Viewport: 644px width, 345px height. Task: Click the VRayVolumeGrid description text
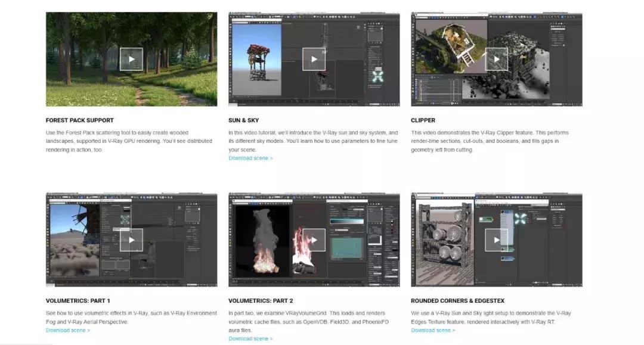(x=308, y=322)
